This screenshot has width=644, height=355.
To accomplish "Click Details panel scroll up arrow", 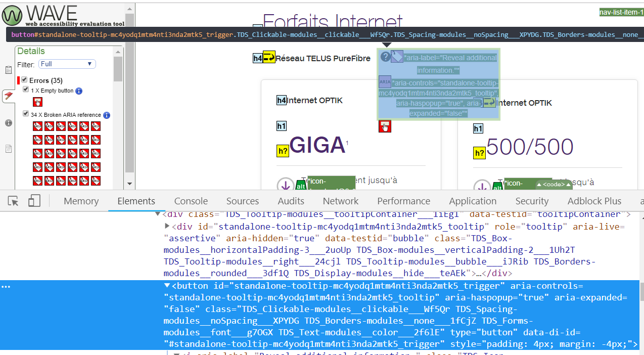I will point(118,51).
